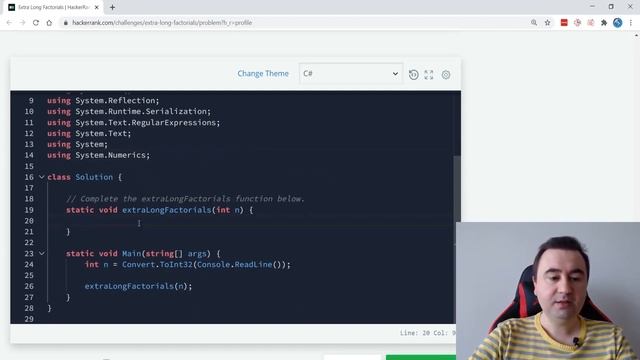Go forward using browser forward arrow
The height and width of the screenshot is (360, 640).
(x=22, y=23)
